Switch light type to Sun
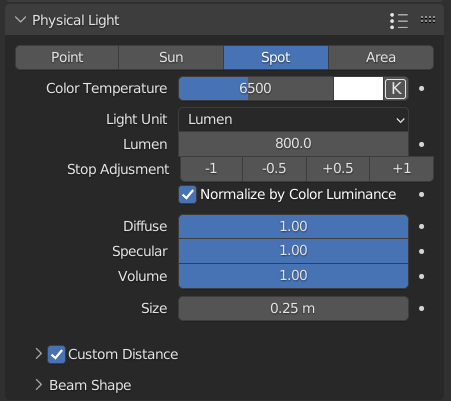The width and height of the screenshot is (451, 401). tap(171, 57)
